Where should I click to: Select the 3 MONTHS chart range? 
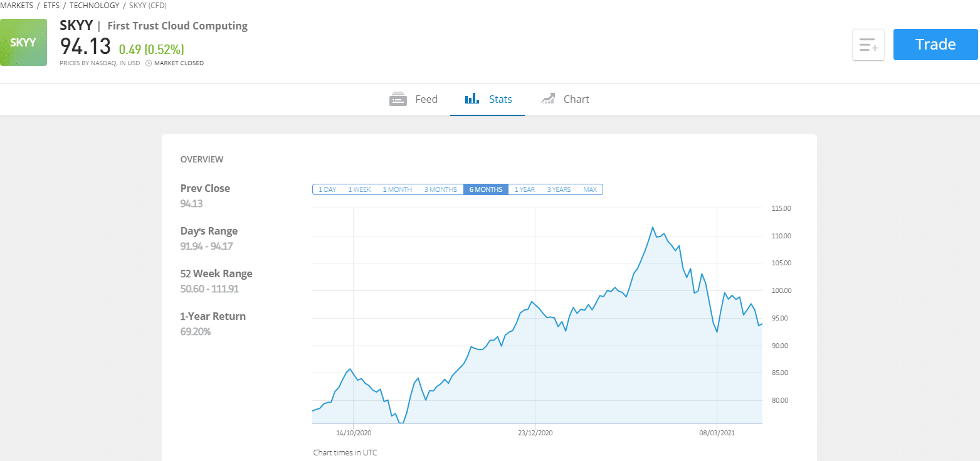pyautogui.click(x=441, y=189)
